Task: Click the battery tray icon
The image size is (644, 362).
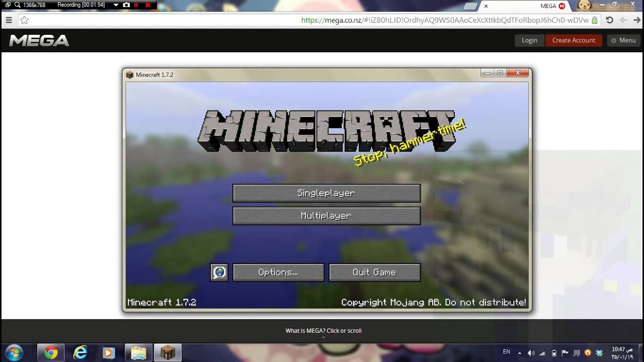Action: pyautogui.click(x=554, y=353)
